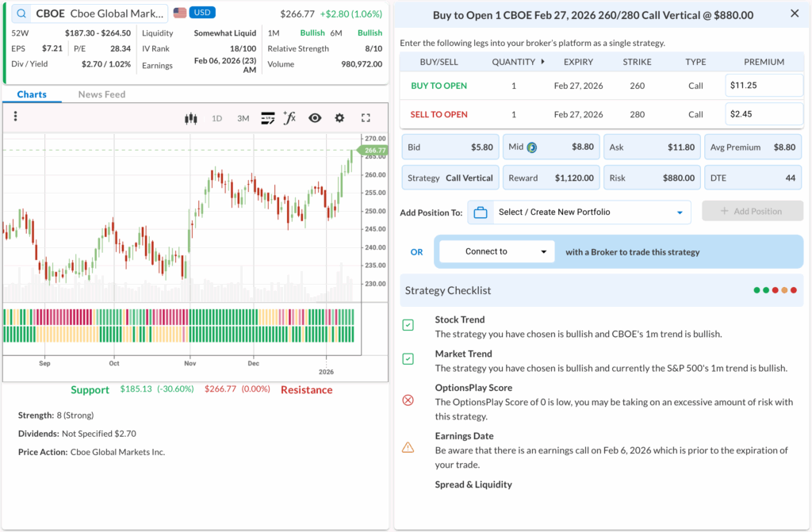
Task: Click the USD currency badge
Action: 202,13
